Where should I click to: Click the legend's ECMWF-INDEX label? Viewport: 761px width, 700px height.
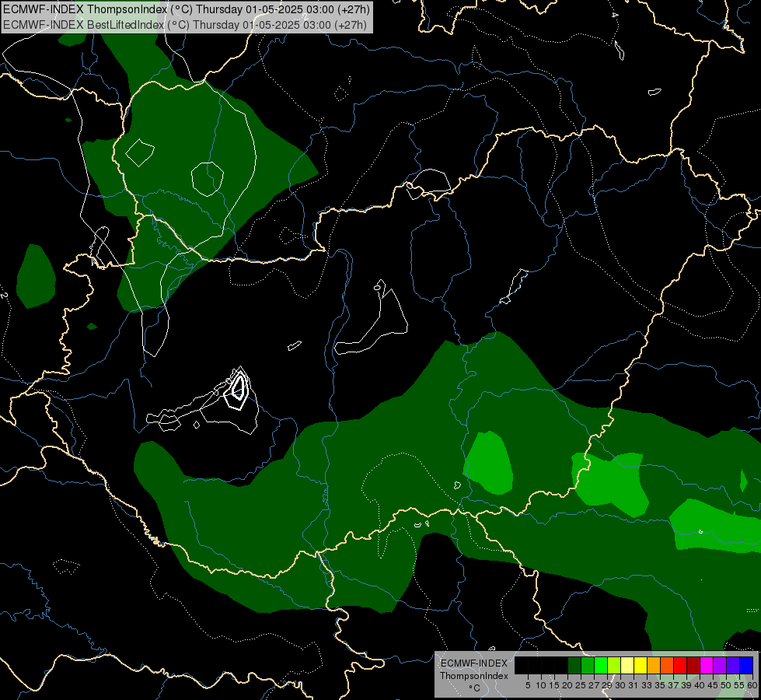pos(474,663)
